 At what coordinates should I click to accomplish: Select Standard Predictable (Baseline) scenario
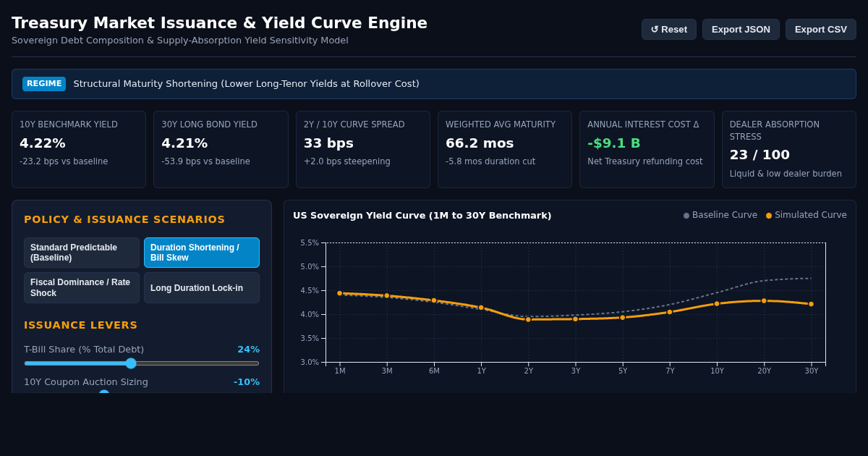click(x=82, y=253)
